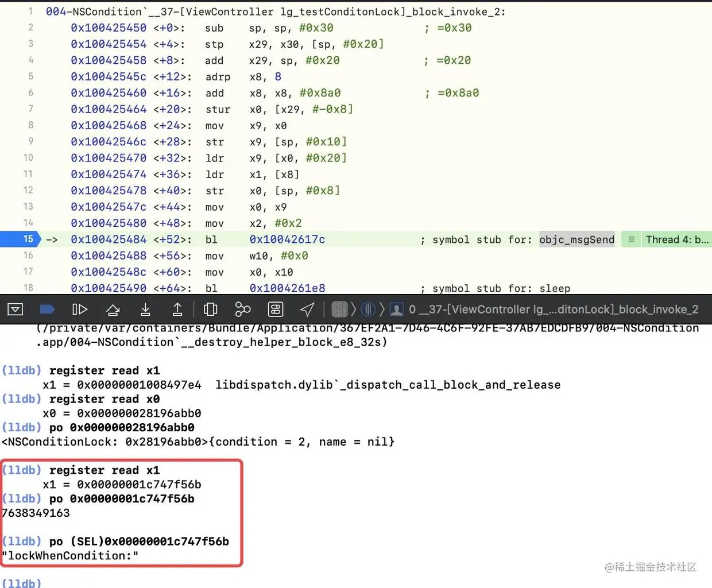This screenshot has width=712, height=588.
Task: Click the instruction pointer arrow on line 15
Action: [x=52, y=239]
